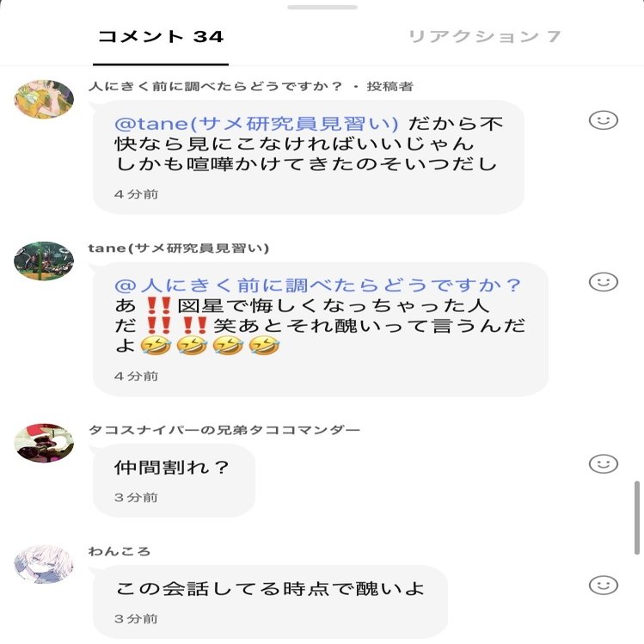Open 投稿者's profile avatar
Screen dimensions: 644x644
pyautogui.click(x=44, y=99)
